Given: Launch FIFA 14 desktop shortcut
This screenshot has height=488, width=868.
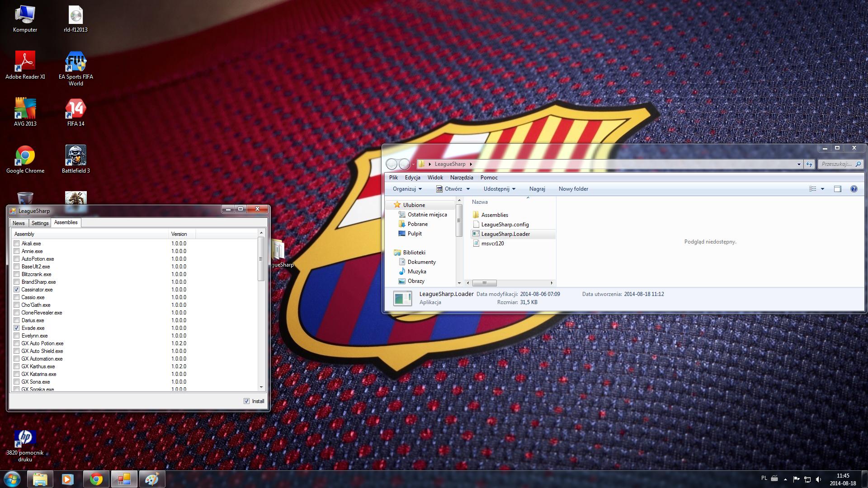Looking at the screenshot, I should tap(75, 112).
